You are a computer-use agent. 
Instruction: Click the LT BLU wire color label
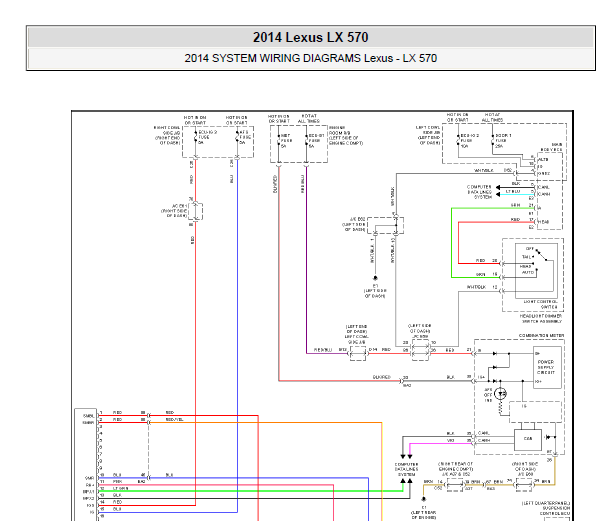(x=513, y=191)
